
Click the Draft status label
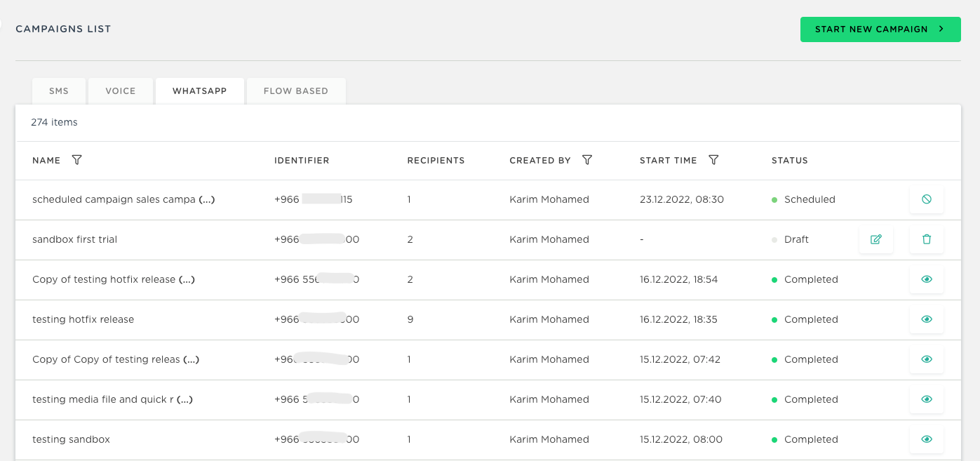coord(796,239)
